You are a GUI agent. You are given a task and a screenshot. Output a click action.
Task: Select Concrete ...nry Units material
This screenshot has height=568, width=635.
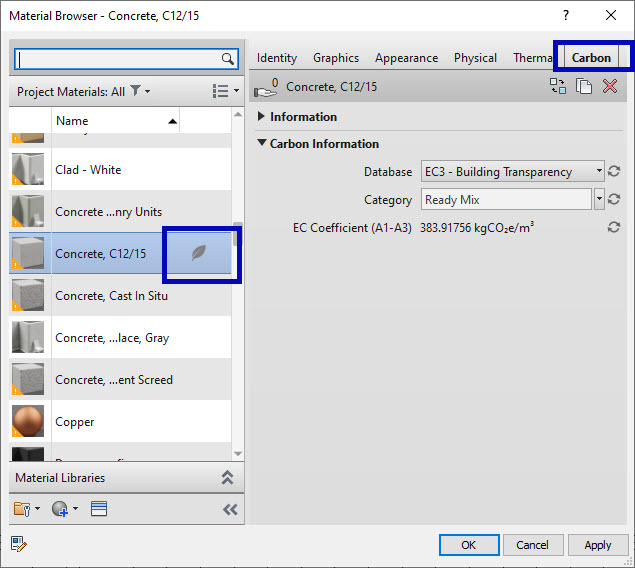pyautogui.click(x=120, y=211)
